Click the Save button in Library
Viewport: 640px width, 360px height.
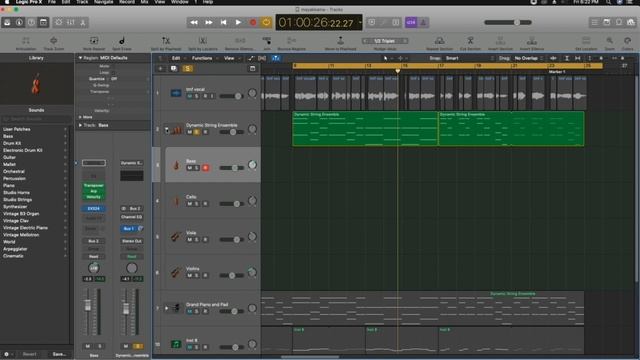pyautogui.click(x=59, y=354)
